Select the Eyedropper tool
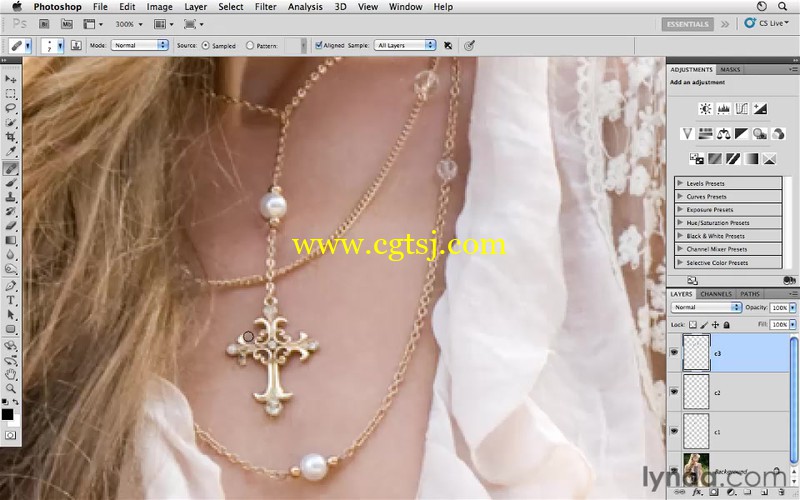Viewport: 800px width, 500px height. [11, 152]
